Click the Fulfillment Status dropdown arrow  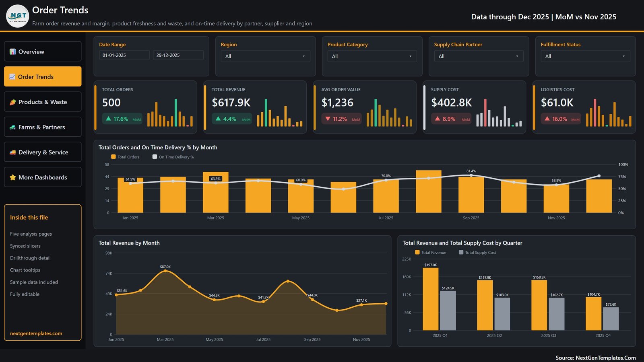[624, 56]
